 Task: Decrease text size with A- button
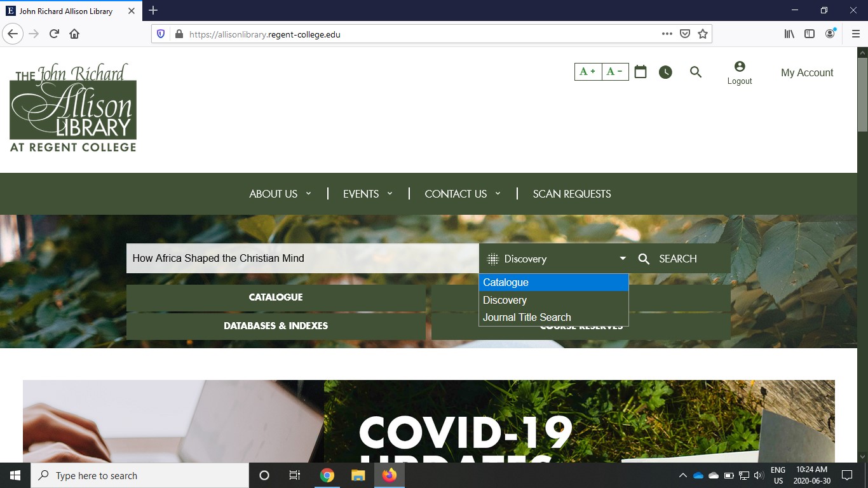click(x=615, y=72)
